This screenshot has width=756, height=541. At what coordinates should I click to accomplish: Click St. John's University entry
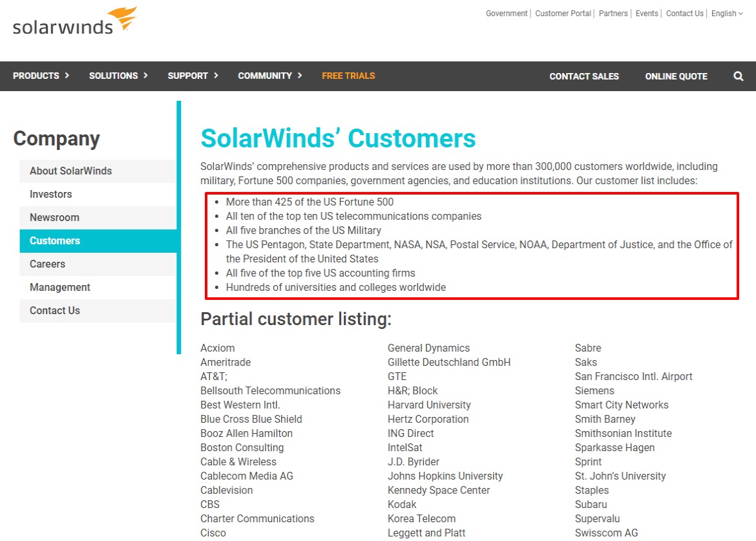620,476
